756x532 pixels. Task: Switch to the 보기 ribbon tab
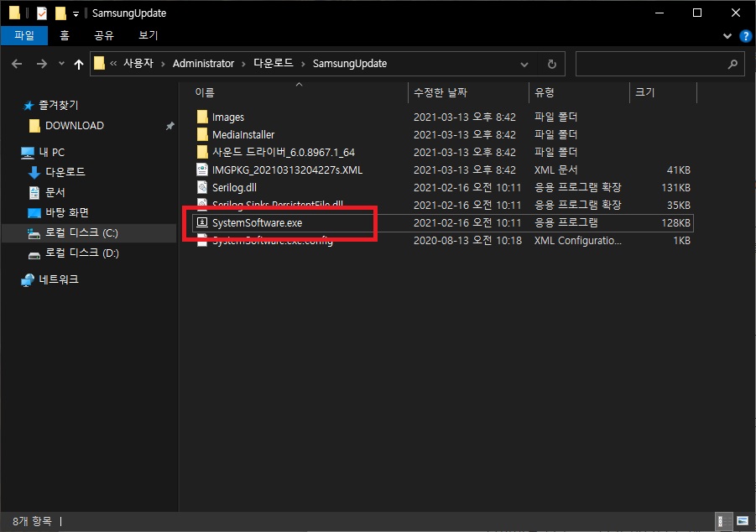[x=148, y=36]
